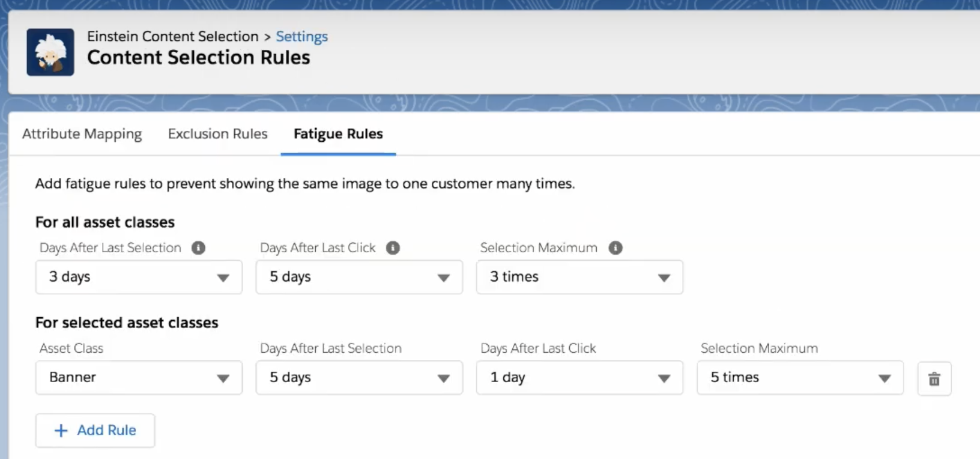Click the Einstein Content Selection breadcrumb text

172,37
